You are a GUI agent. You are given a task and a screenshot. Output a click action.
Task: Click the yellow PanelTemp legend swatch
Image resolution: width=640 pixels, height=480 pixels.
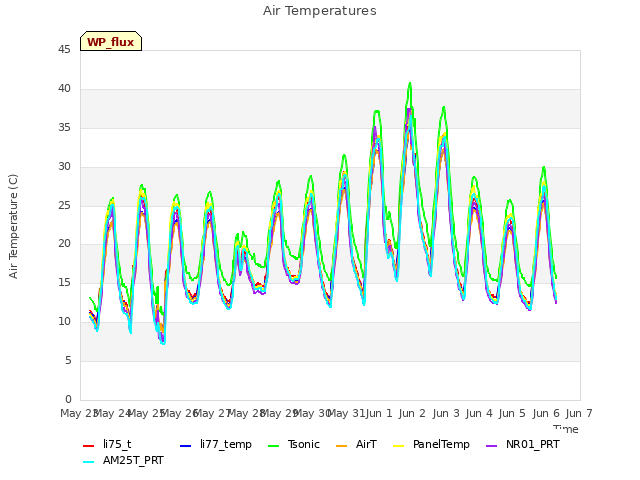click(x=399, y=446)
